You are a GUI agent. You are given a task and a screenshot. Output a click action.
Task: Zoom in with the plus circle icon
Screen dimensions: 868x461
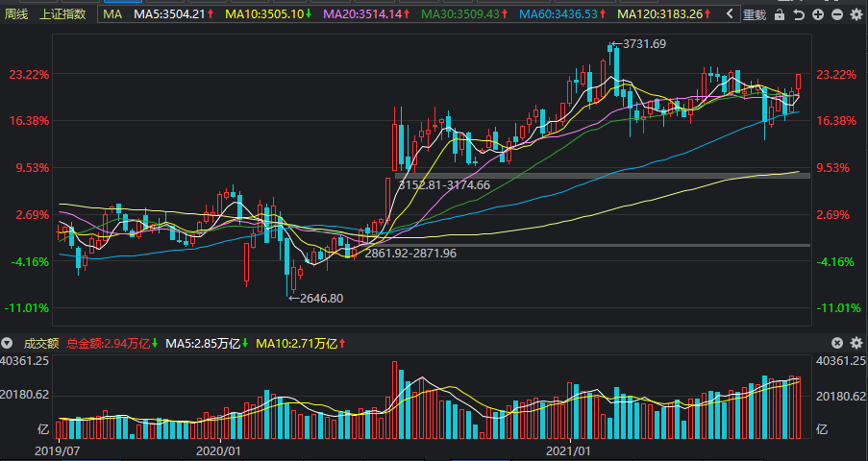(818, 14)
